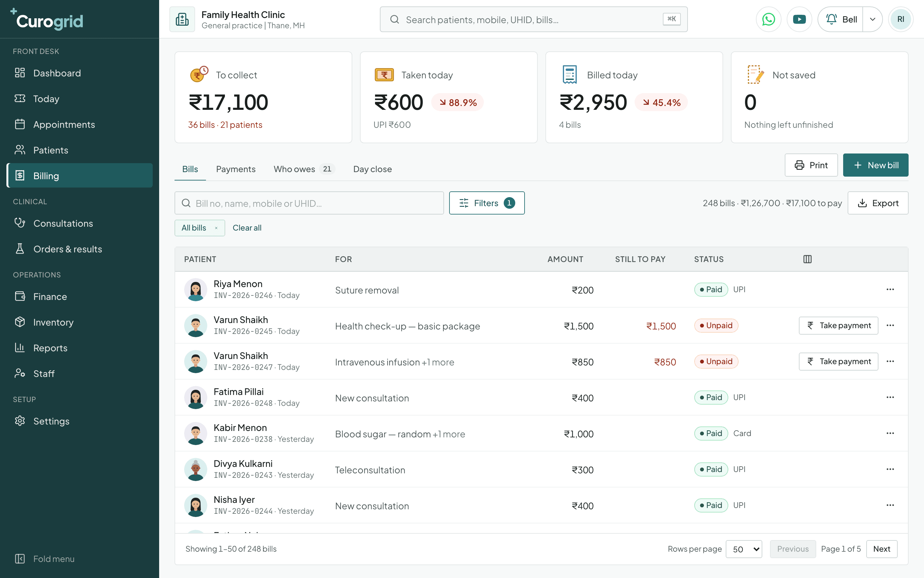Click the clinic building icon
Viewport: 924px width, 578px height.
pyautogui.click(x=182, y=19)
